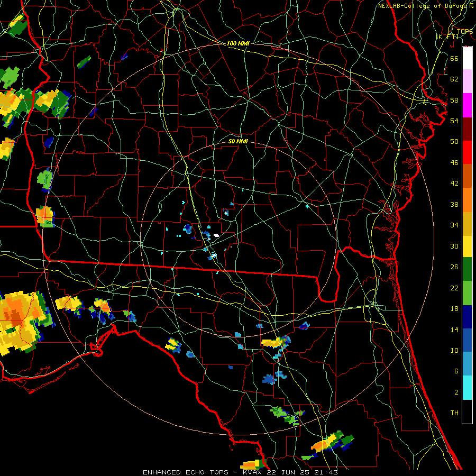Choose the navy blue legend swatch

click(467, 317)
